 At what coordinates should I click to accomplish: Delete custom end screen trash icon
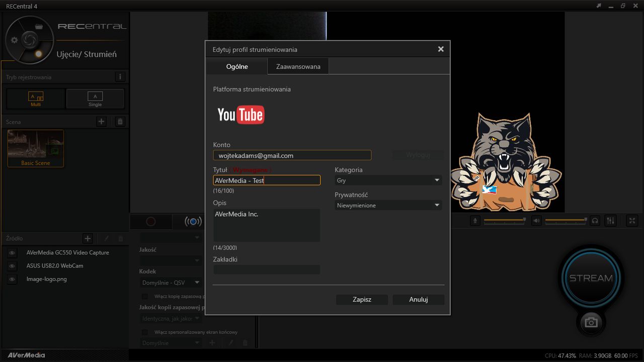(x=245, y=343)
